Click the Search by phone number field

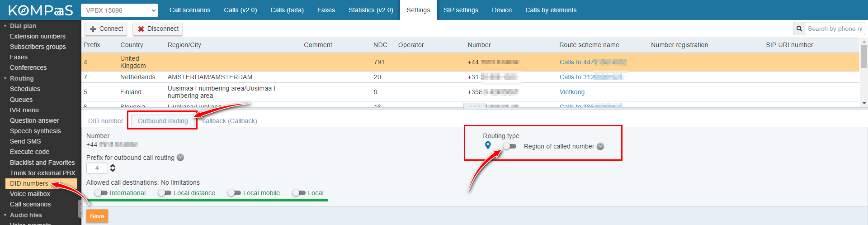click(x=835, y=29)
